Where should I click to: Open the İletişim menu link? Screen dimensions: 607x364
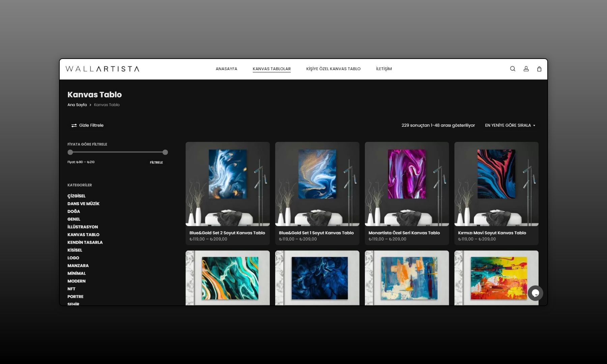tap(384, 69)
